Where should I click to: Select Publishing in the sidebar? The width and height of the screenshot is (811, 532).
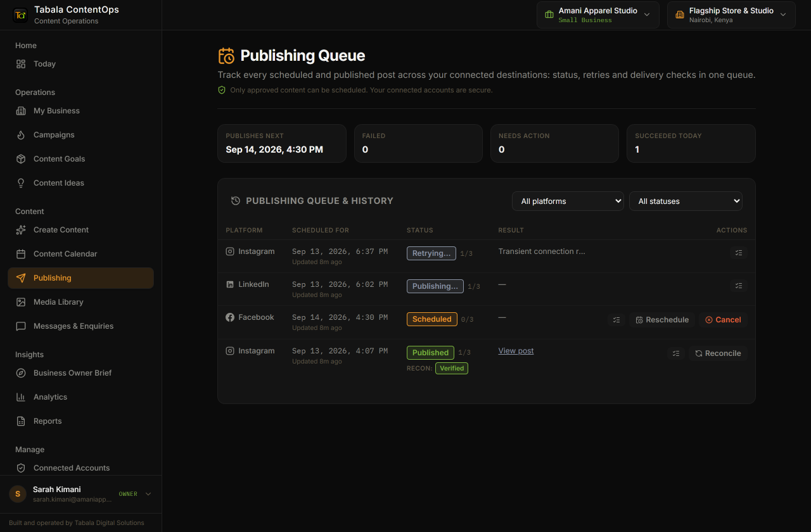pyautogui.click(x=80, y=278)
